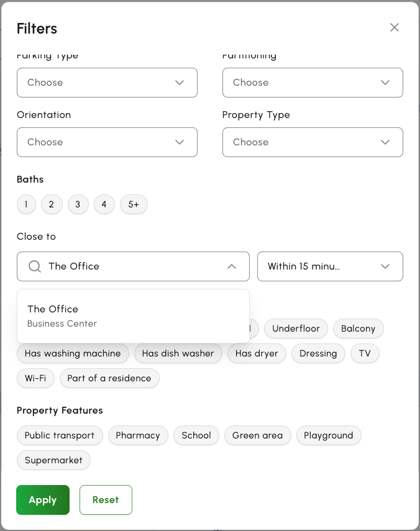Open the Within 15 minutes dropdown

pyautogui.click(x=331, y=266)
